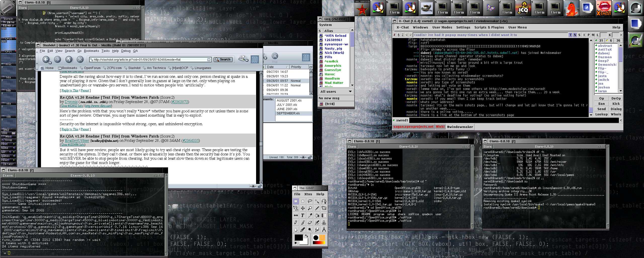Switch to the #loki tab in X-Chat

pyautogui.click(x=440, y=127)
